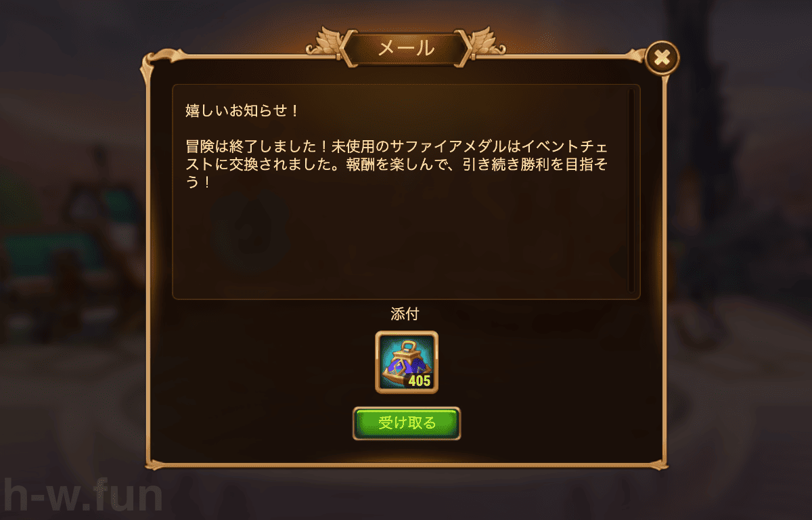Click the メール title banner

(406, 49)
